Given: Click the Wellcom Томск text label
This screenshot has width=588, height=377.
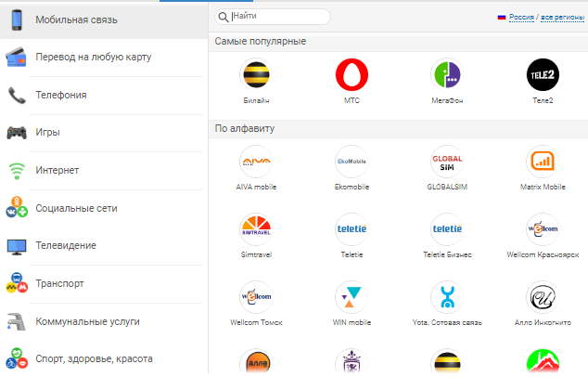Looking at the screenshot, I should tap(256, 322).
